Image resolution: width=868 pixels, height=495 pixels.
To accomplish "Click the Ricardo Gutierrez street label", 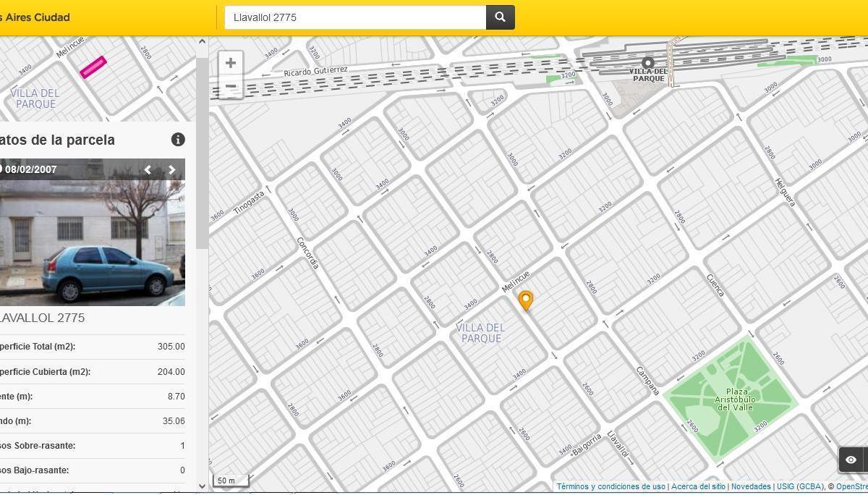I will 315,71.
